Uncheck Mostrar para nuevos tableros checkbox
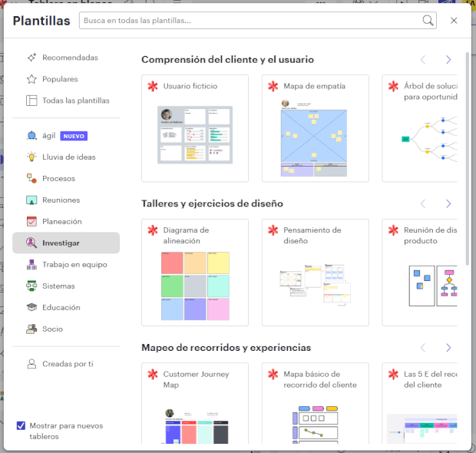Viewport: 476px width, 453px height. [21, 425]
